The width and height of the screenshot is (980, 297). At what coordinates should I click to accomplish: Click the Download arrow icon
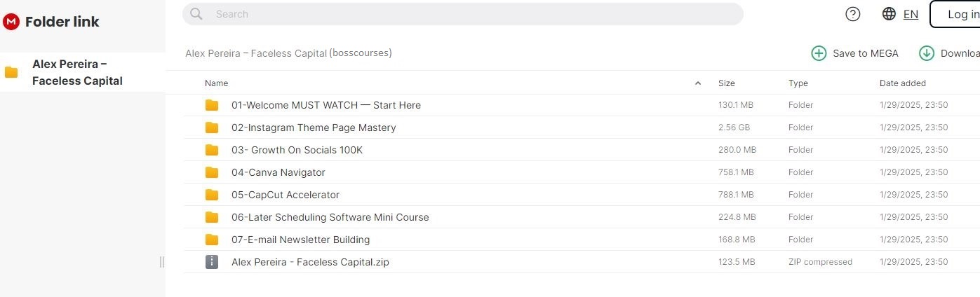click(927, 53)
